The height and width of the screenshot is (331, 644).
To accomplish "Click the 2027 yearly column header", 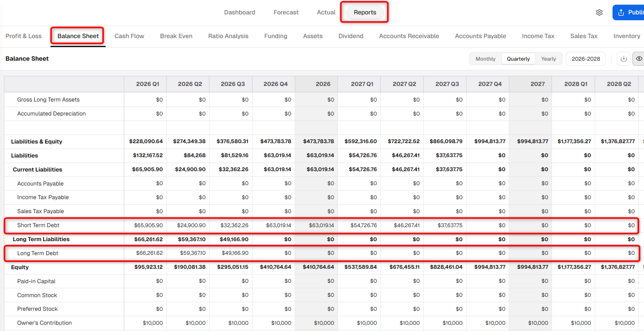I will 530,84.
